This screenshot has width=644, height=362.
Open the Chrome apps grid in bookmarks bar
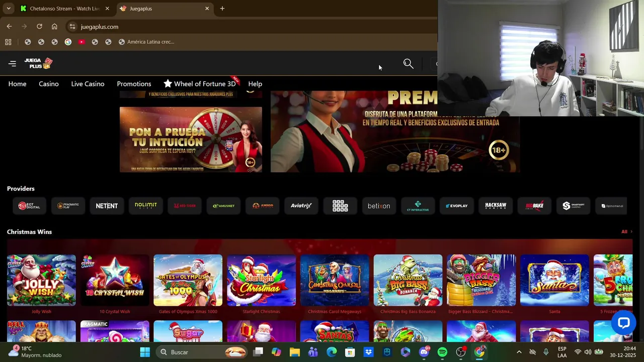tap(8, 42)
